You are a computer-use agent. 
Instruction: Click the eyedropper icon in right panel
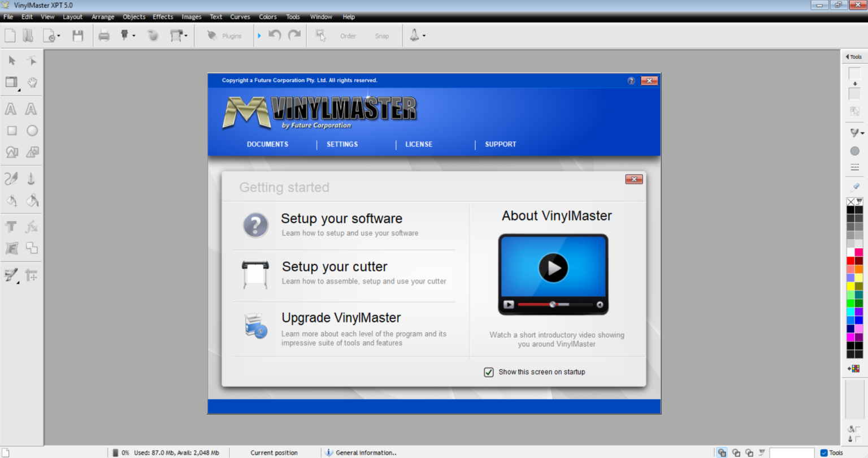click(x=855, y=187)
